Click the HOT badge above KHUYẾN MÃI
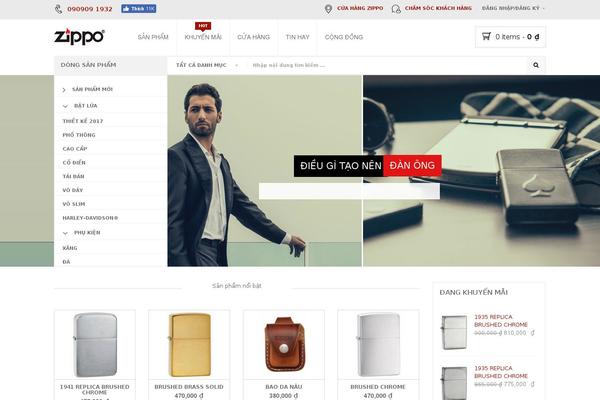 pyautogui.click(x=203, y=26)
